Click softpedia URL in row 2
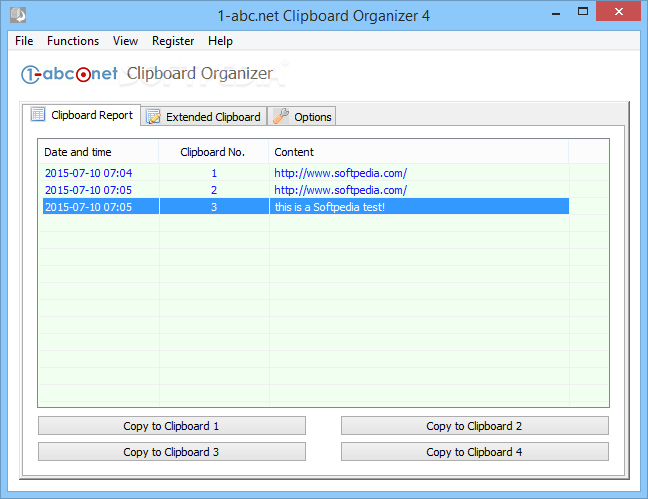Screen dimensions: 648x499 click(x=341, y=190)
